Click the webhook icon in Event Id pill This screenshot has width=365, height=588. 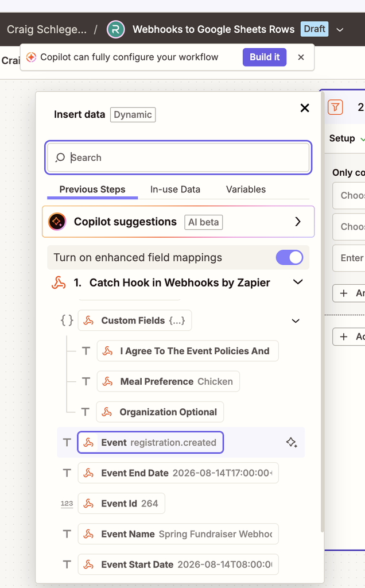pyautogui.click(x=88, y=503)
